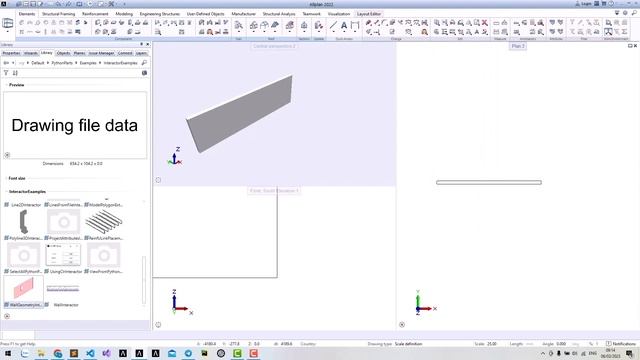Open the Dimension Line dropdown arrow
The height and width of the screenshot is (360, 640).
coord(355,32)
